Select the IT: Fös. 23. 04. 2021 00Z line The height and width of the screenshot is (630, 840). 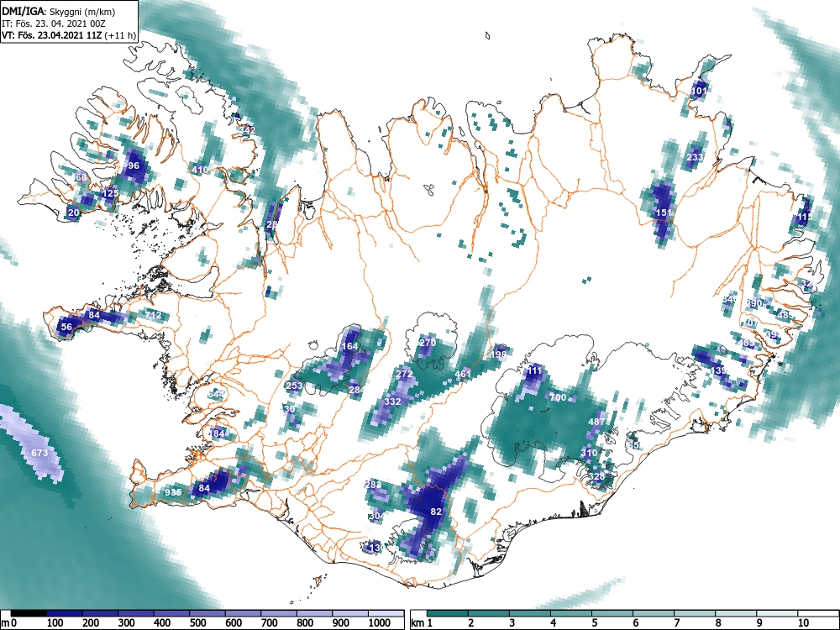click(52, 24)
